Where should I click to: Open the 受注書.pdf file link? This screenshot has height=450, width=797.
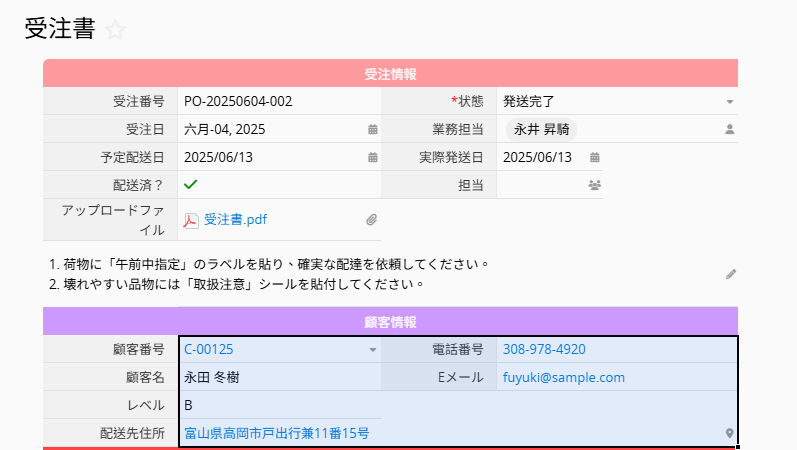[235, 220]
